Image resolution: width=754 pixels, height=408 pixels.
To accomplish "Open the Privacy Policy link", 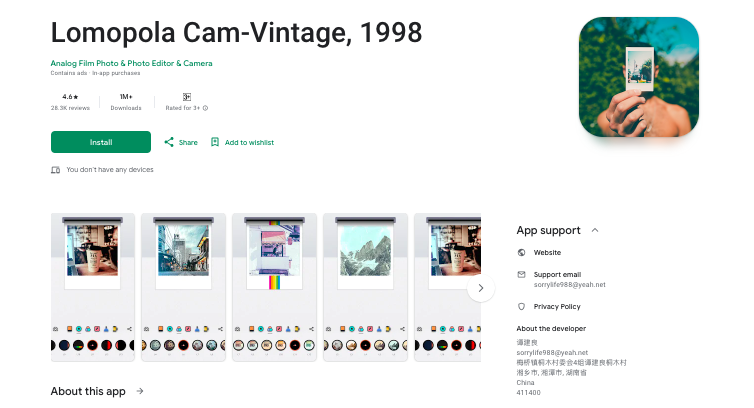I will pos(557,306).
